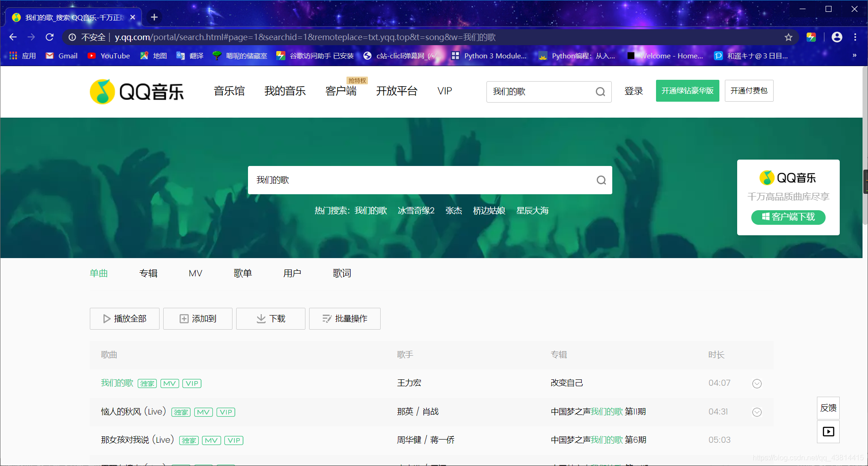Viewport: 868px width, 466px height.
Task: Click the 开通付费包 button
Action: 749,91
